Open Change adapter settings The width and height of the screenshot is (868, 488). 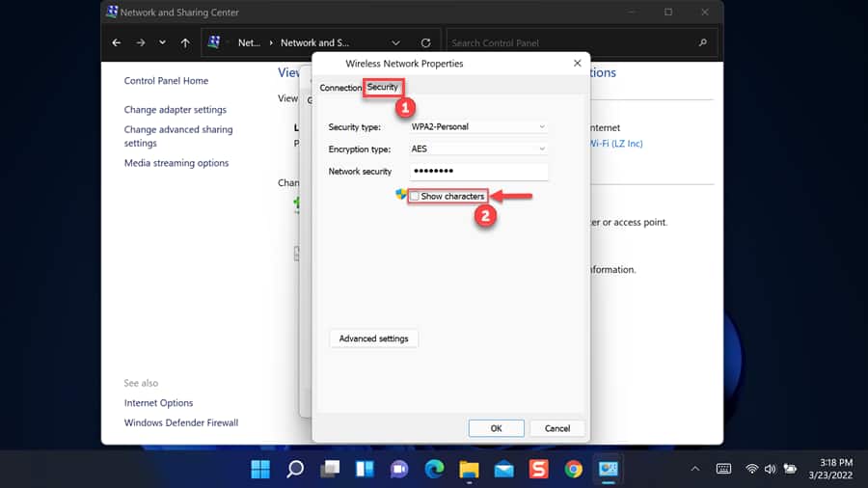tap(175, 110)
